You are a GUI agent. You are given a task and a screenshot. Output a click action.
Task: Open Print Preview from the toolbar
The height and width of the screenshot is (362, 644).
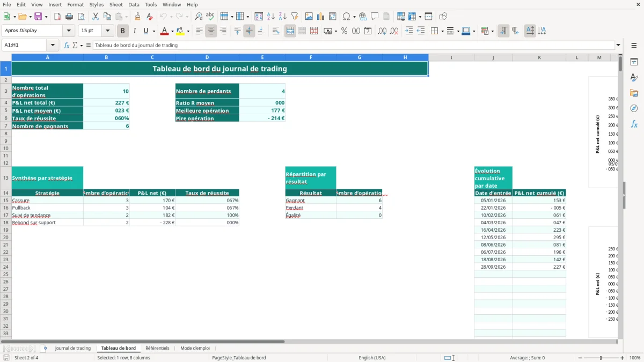coord(81,17)
